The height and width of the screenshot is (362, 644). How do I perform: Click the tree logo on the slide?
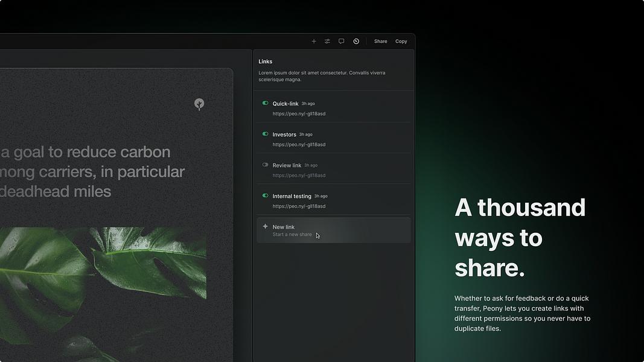(x=199, y=104)
